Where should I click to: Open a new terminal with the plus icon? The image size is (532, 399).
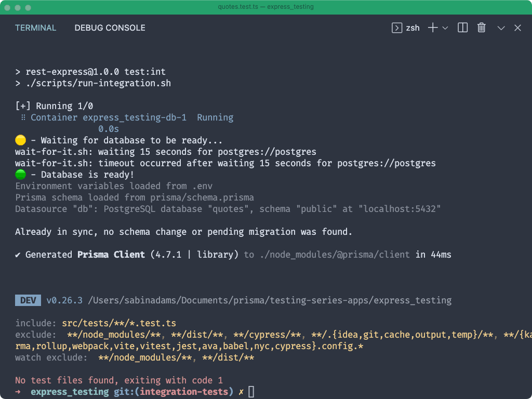point(432,28)
